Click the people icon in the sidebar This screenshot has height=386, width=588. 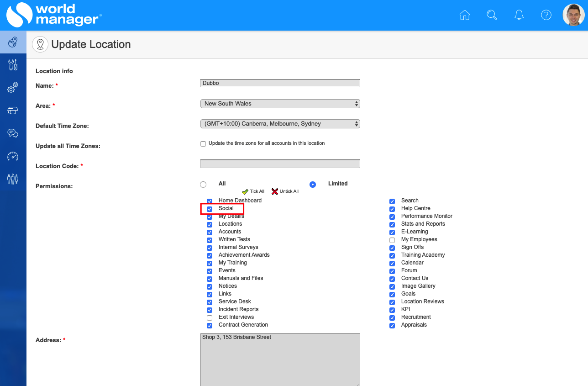(x=13, y=179)
